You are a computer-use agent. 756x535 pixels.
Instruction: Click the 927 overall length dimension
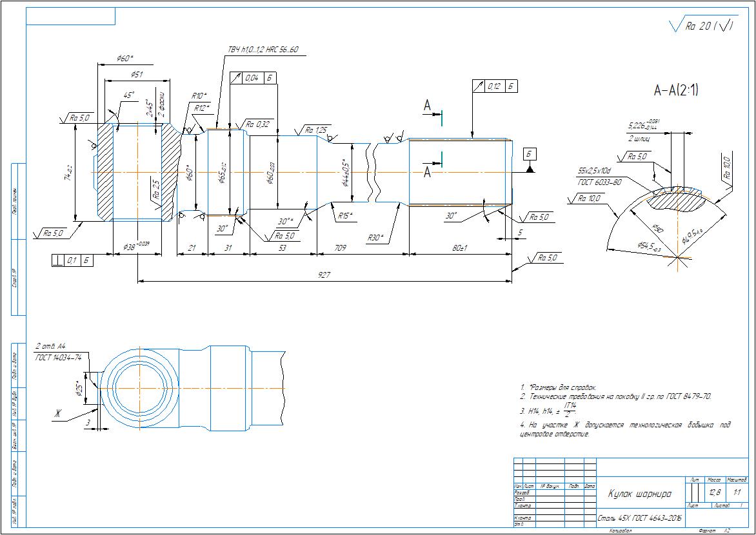point(324,275)
